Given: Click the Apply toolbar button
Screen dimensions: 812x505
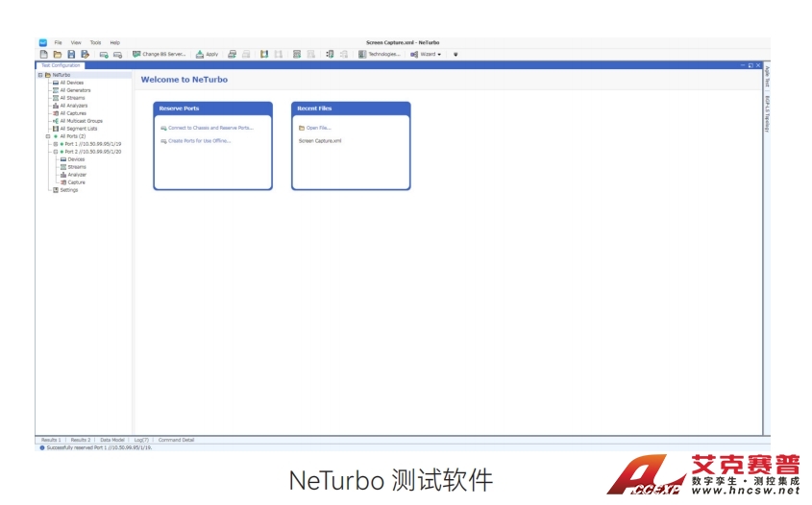Looking at the screenshot, I should click(x=207, y=54).
